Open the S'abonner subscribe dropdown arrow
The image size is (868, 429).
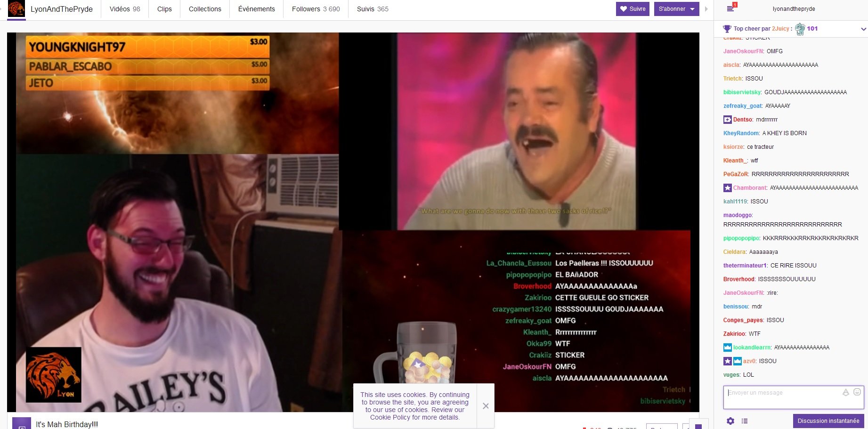692,9
